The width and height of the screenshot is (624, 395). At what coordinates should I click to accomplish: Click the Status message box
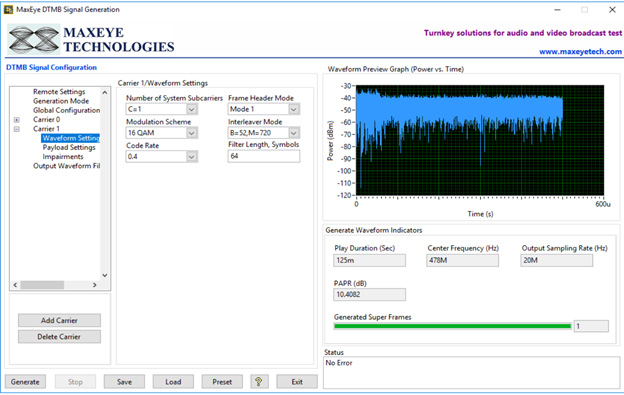point(472,373)
